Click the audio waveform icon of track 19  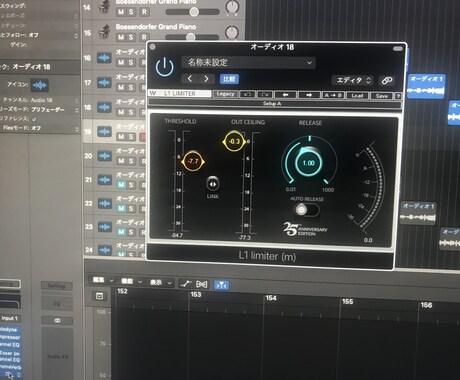coord(104,131)
